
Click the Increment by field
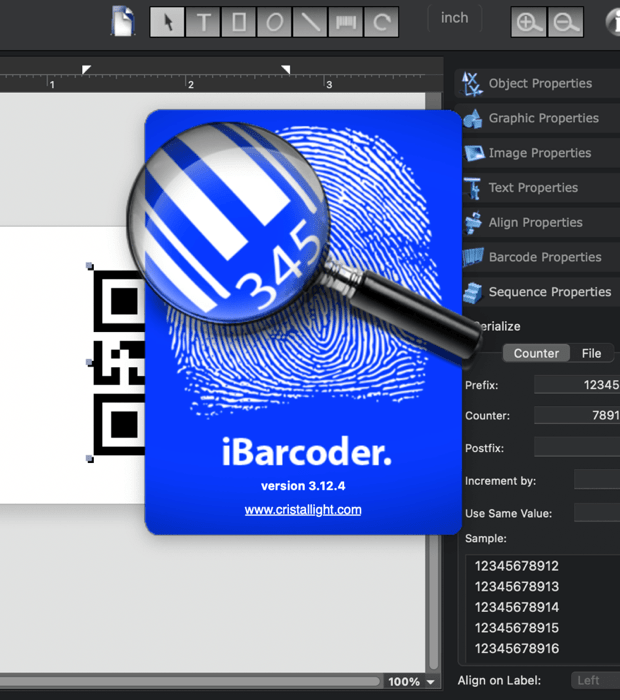[x=597, y=479]
